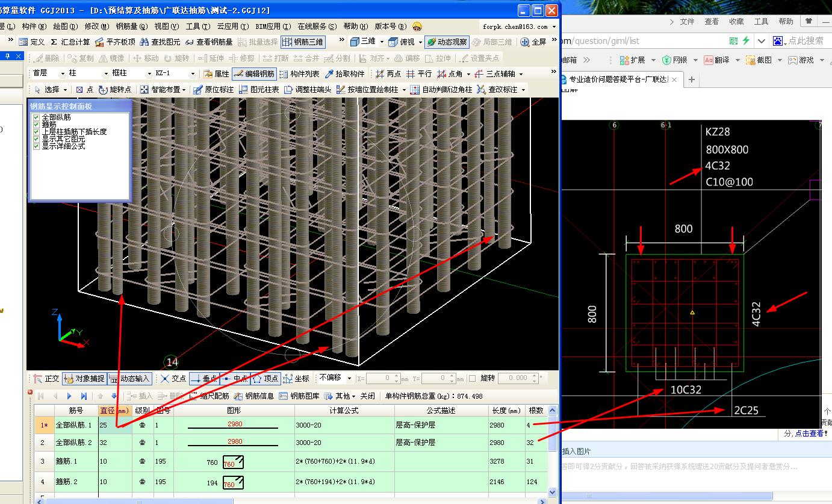Click 自动判断边角柱 tool
Screen dimensions: 832x504
441,89
